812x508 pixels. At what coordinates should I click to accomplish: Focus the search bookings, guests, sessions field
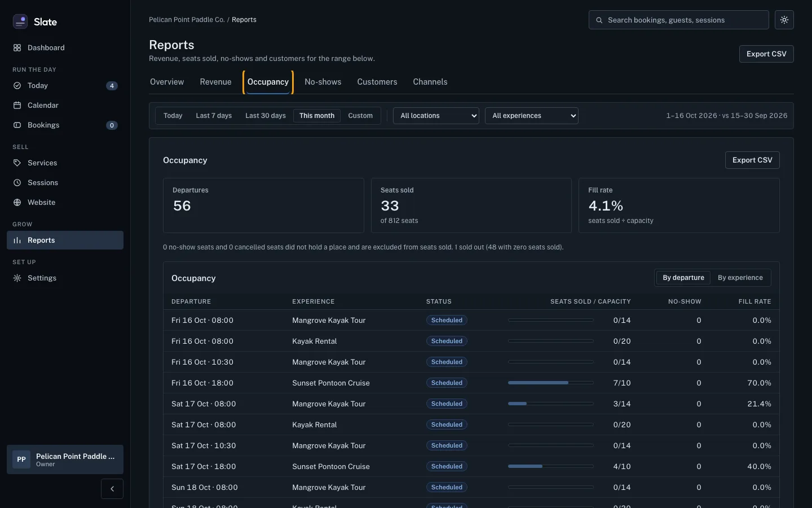pyautogui.click(x=679, y=20)
